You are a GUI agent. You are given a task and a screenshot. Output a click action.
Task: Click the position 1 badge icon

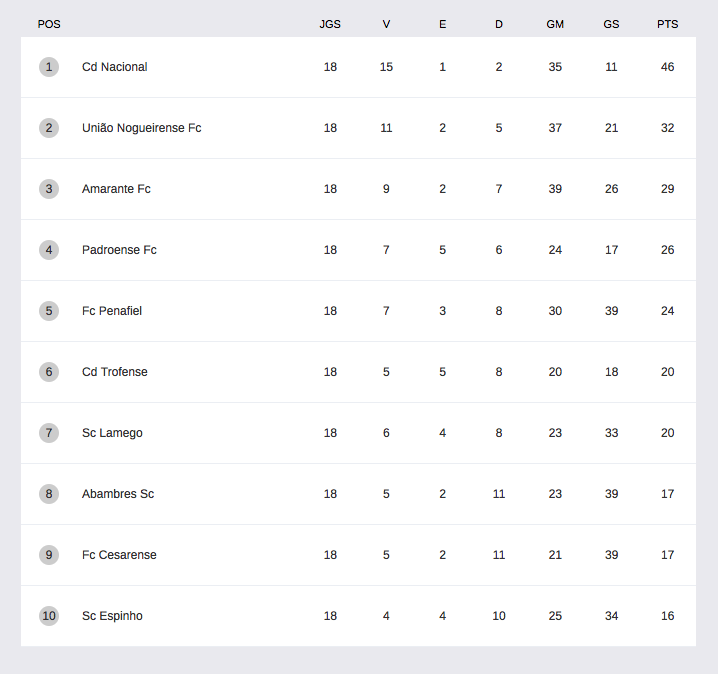point(49,67)
